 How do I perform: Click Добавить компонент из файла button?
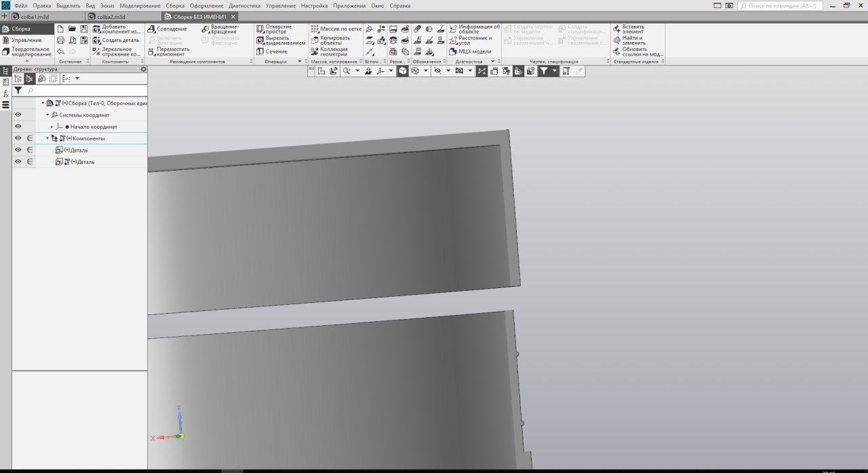117,29
